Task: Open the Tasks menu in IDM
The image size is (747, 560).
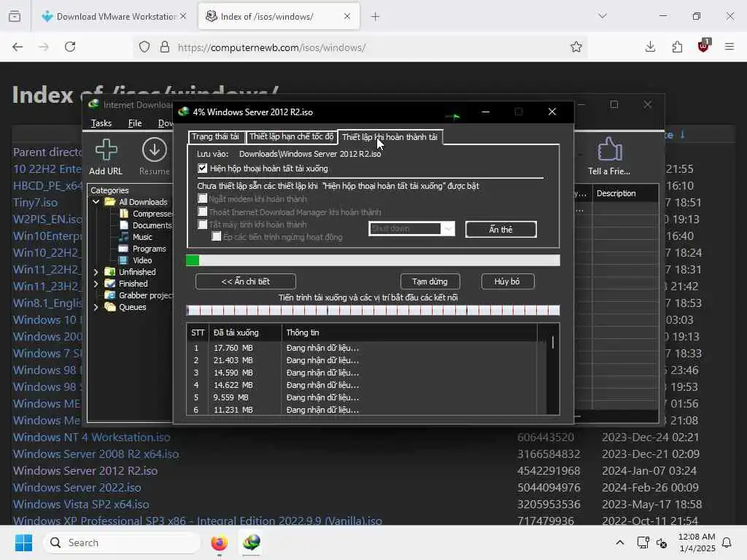Action: coord(101,123)
